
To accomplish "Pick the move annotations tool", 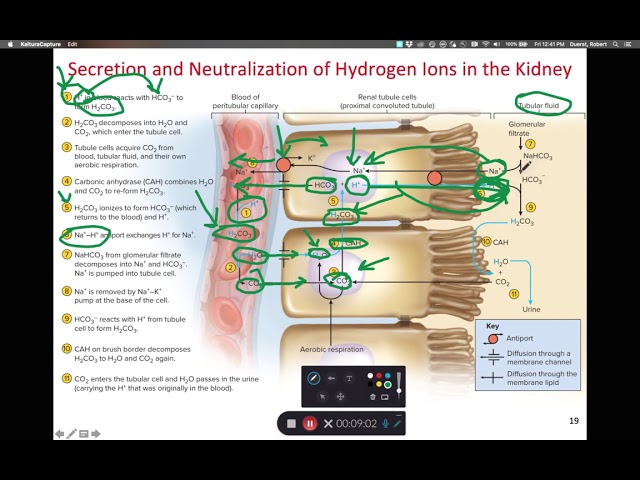I will 340,396.
